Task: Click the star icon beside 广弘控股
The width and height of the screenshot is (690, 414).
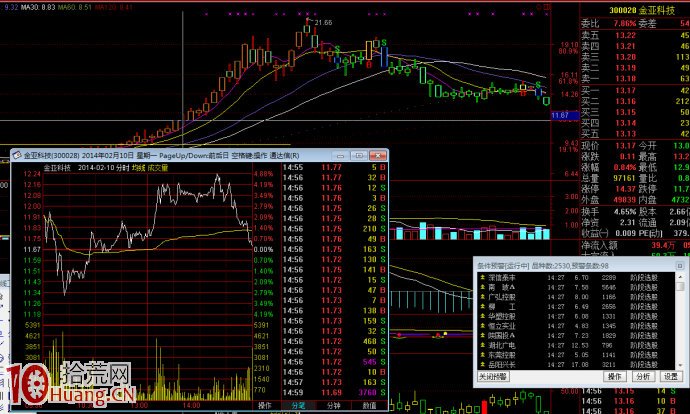Action: pyautogui.click(x=483, y=297)
